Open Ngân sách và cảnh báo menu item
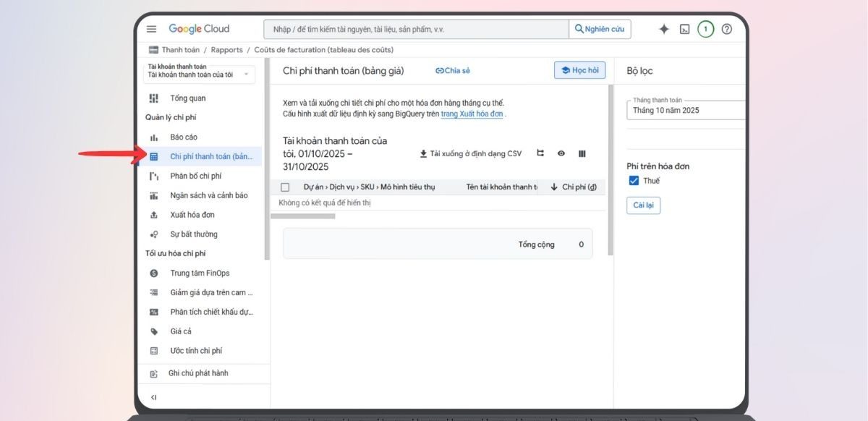Screen dimensions: 868x421 (x=208, y=195)
